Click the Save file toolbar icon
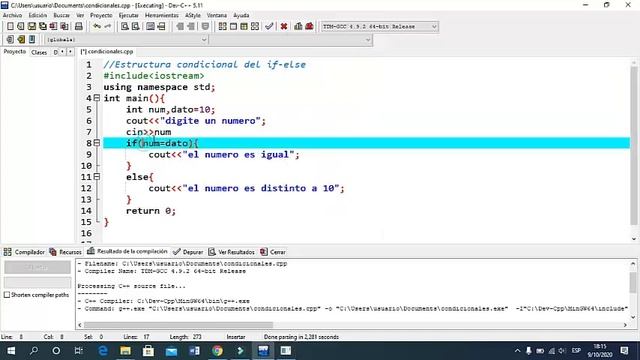 tap(32, 27)
